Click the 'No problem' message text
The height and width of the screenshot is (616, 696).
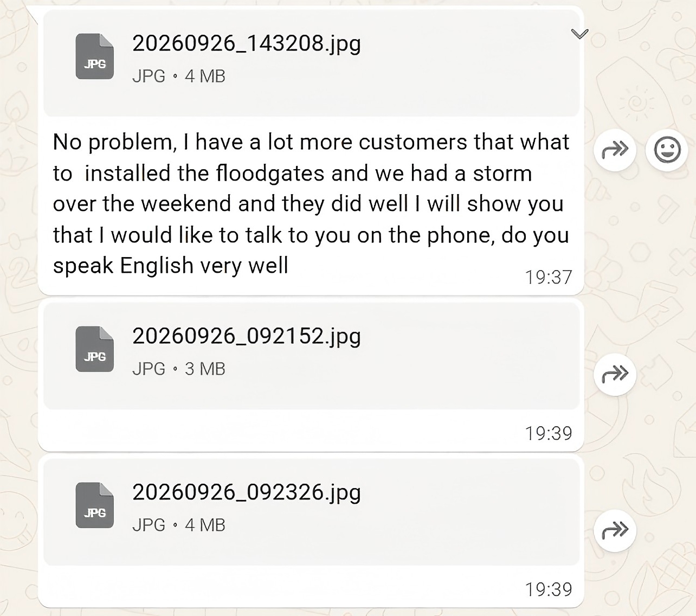311,204
